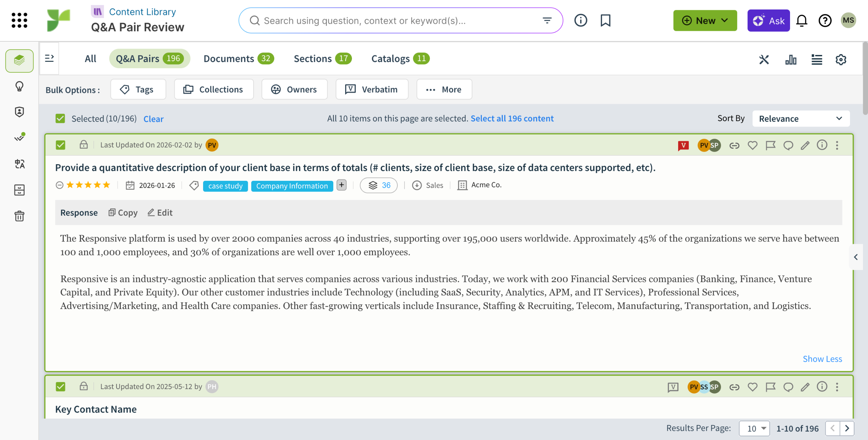This screenshot has height=440, width=868.
Task: Click the pencil edit icon on the first Q&A pair
Action: (805, 146)
